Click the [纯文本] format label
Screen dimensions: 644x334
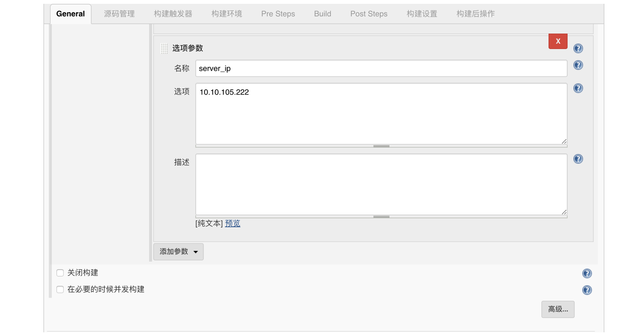pos(209,223)
